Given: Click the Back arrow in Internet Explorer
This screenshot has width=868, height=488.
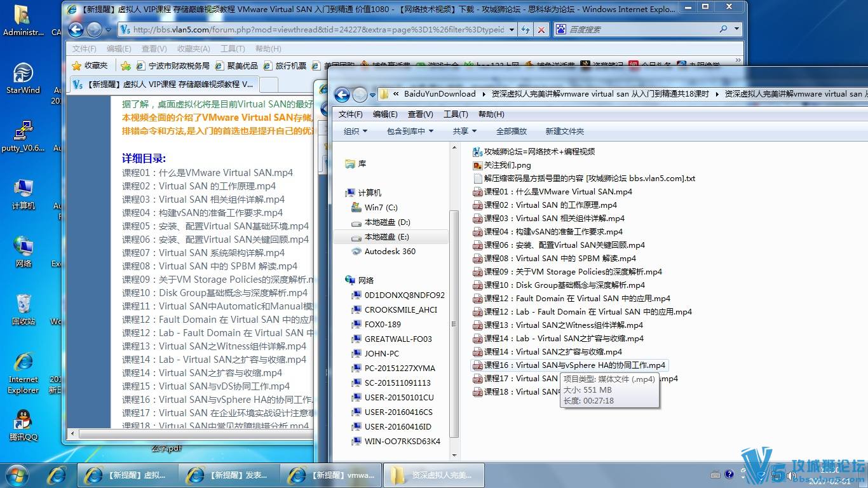Looking at the screenshot, I should coord(76,29).
